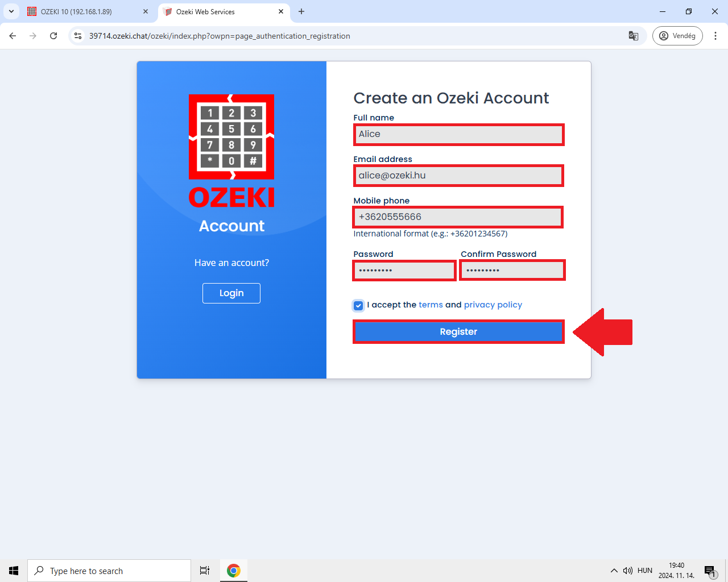Open the Vendég profile button

coord(677,36)
